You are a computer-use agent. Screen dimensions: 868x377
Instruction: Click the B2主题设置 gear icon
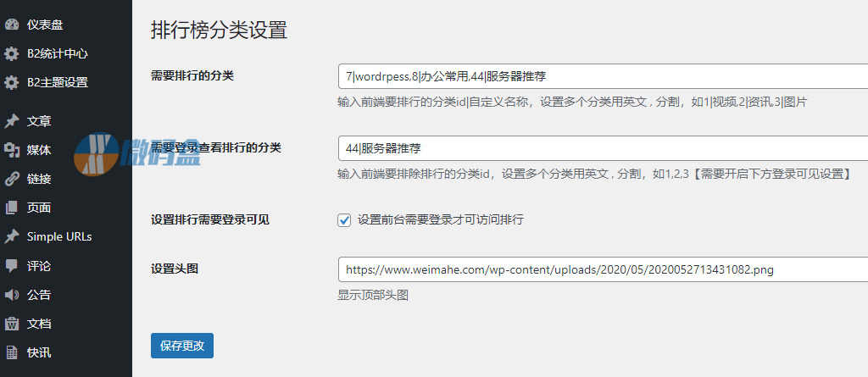[12, 82]
